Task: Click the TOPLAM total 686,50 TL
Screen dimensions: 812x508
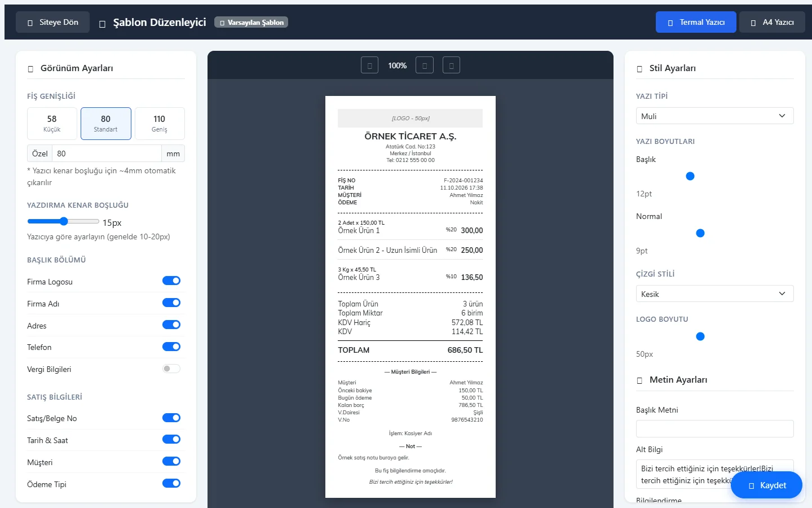Action: 465,350
